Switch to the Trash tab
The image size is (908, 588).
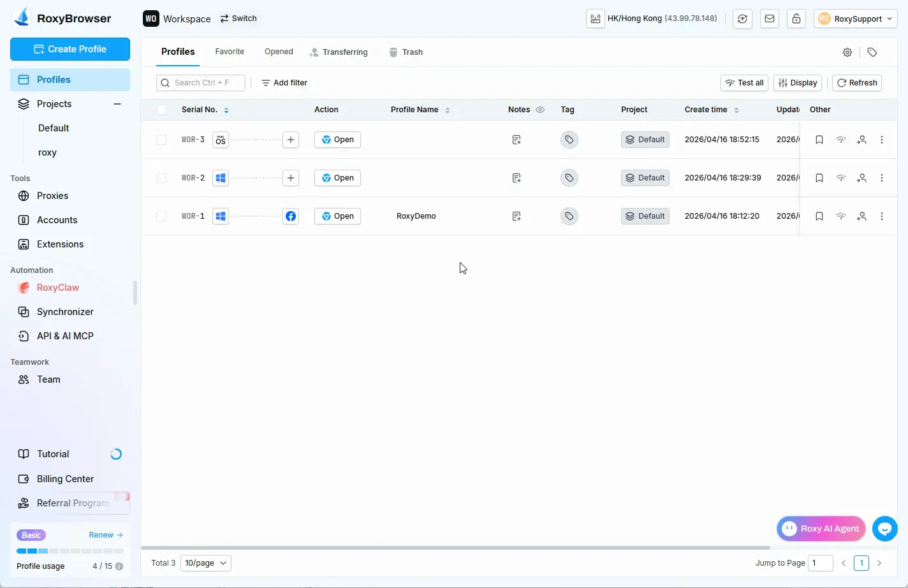pos(406,52)
